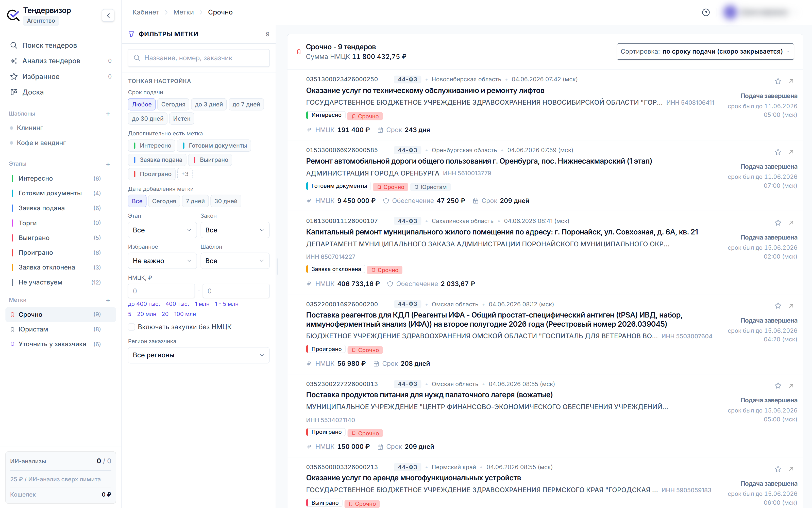This screenshot has width=812, height=508.
Task: Open tender Оказание услуг по аренде многофункциональных устройств
Action: point(413,478)
